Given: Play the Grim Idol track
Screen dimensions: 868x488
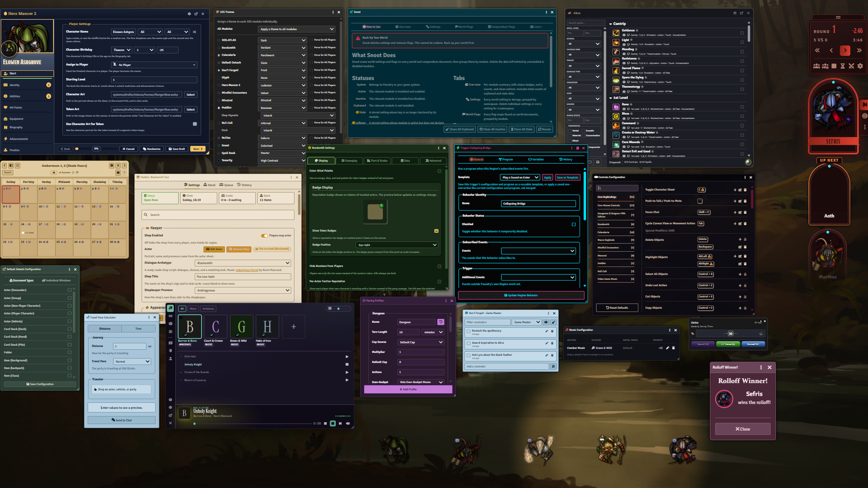Looking at the screenshot, I should pos(347,357).
